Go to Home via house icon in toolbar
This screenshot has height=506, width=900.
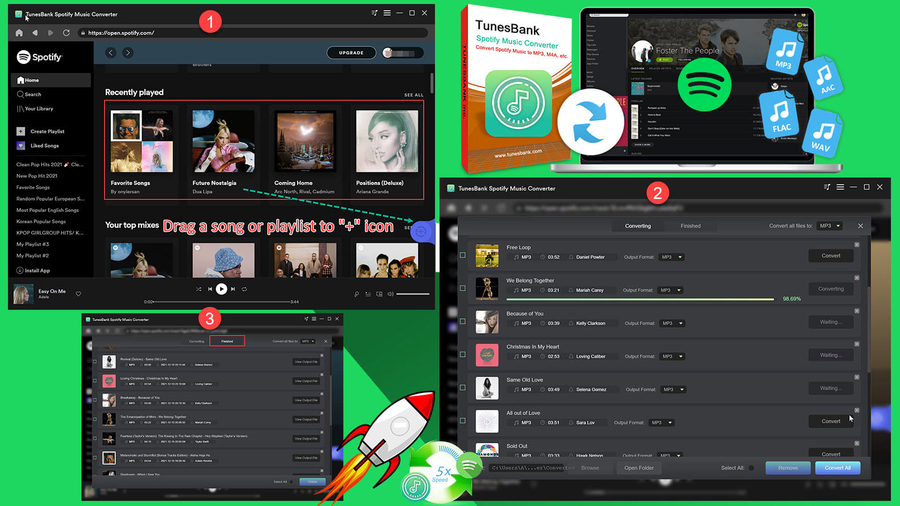pyautogui.click(x=19, y=32)
